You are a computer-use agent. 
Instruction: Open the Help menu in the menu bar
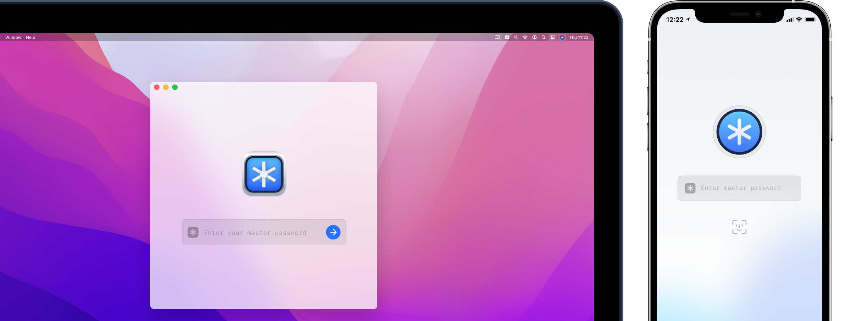(x=30, y=38)
